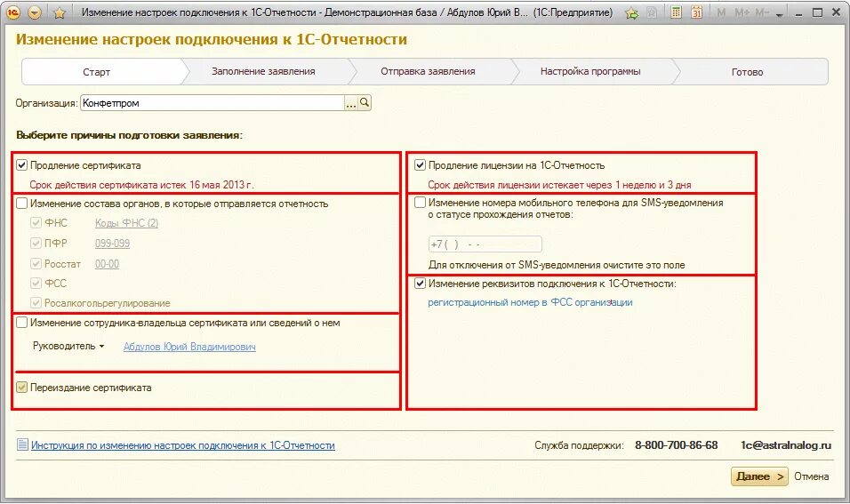Click the Организация field with Конфетпром
850x504 pixels.
(x=212, y=103)
